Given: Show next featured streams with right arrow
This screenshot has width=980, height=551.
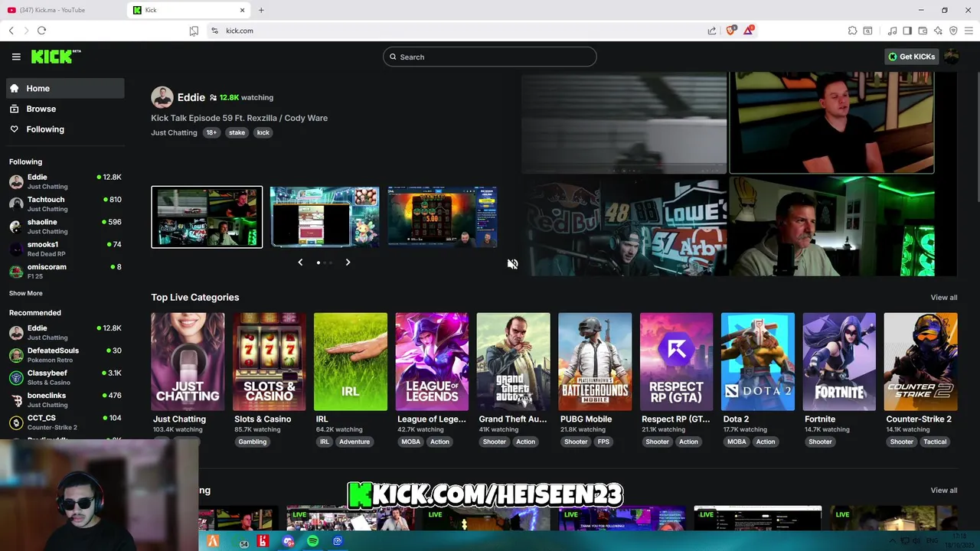Looking at the screenshot, I should pos(348,262).
